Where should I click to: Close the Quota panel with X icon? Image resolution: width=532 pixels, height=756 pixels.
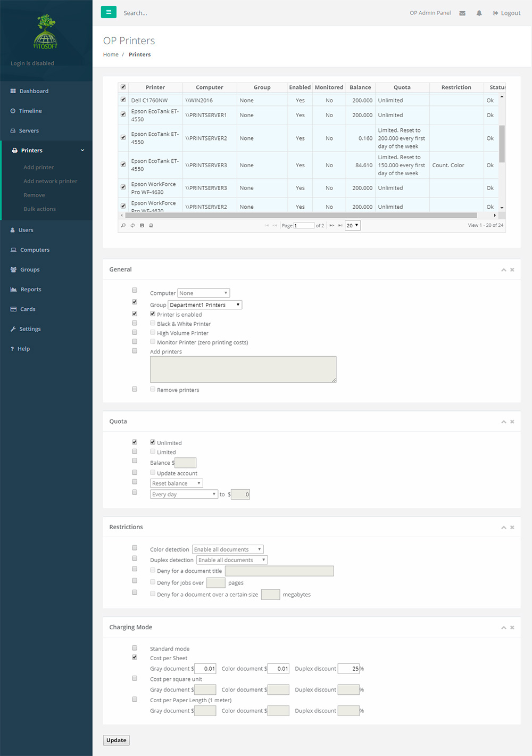tap(512, 422)
